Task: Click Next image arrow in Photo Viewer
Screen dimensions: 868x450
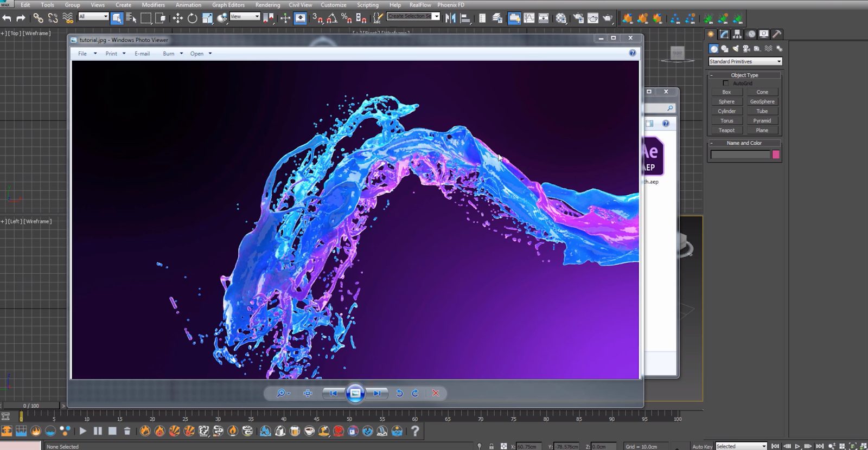Action: click(377, 393)
